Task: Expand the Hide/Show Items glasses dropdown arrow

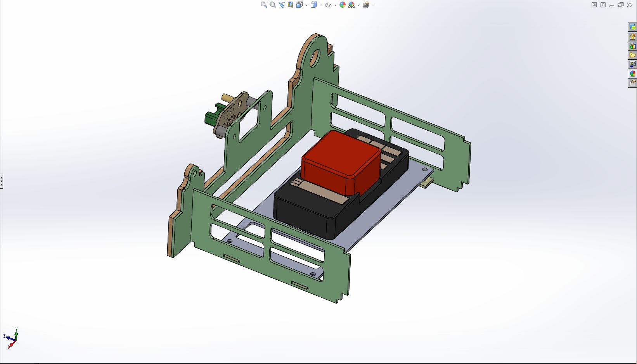Action: point(335,5)
